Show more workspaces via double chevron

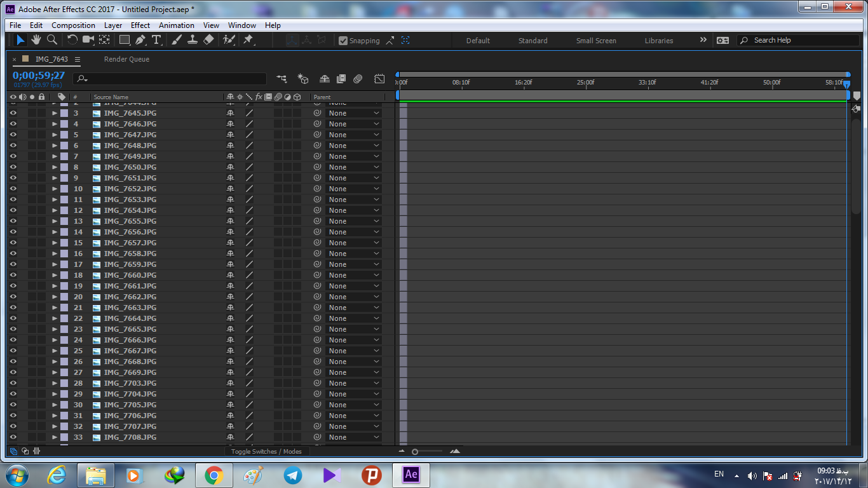[x=703, y=40]
